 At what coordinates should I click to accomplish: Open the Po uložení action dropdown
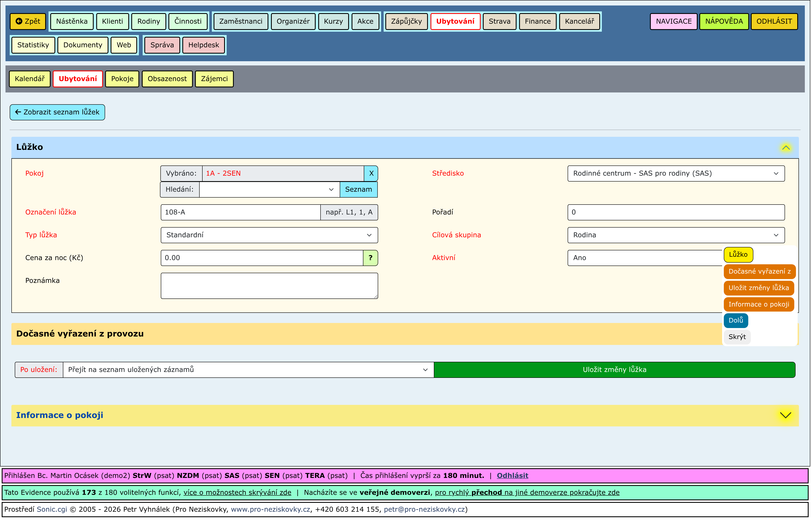(x=248, y=370)
